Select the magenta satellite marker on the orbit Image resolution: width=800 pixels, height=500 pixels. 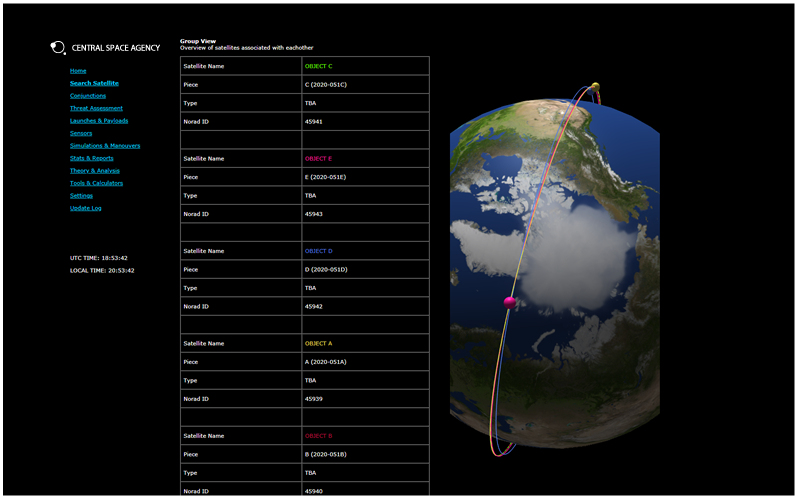(510, 302)
